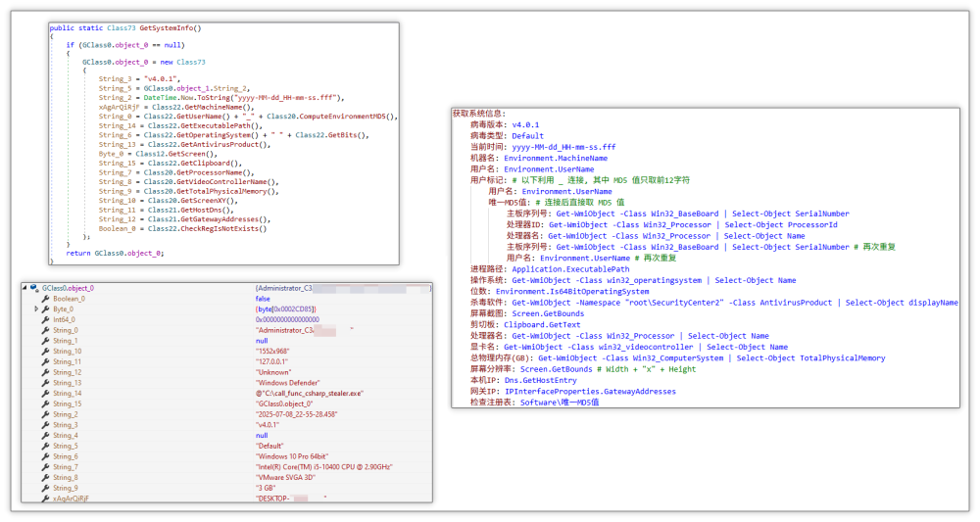
Task: Click the wrench icon next to String_2
Action: coord(46,414)
